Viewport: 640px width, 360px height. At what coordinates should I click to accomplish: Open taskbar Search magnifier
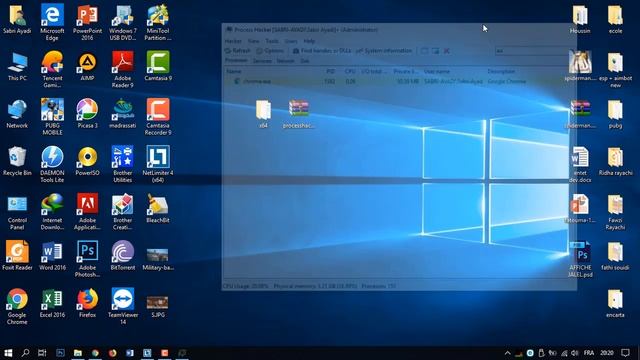pyautogui.click(x=25, y=353)
